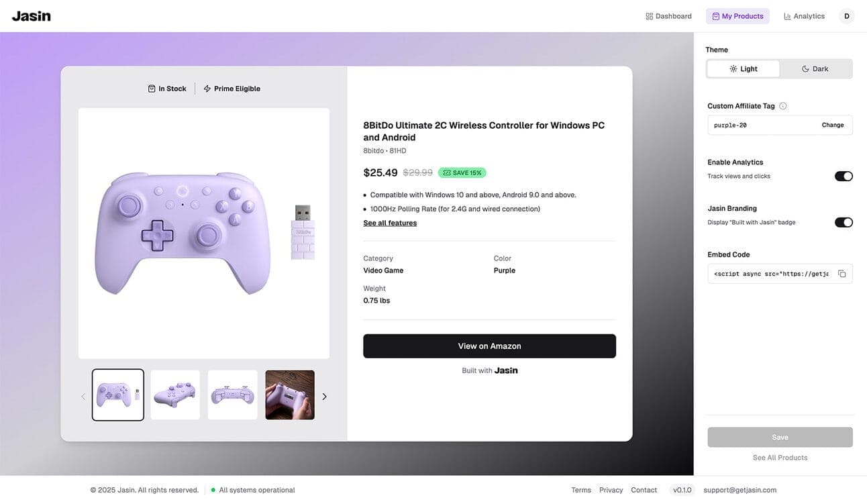This screenshot has width=867, height=504.
Task: Copy the embed code using copy icon
Action: tap(841, 274)
